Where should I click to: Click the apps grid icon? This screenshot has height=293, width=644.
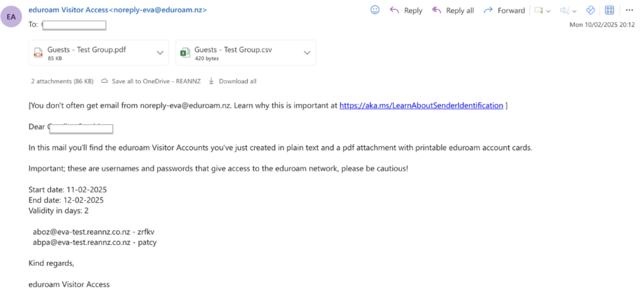pyautogui.click(x=609, y=10)
